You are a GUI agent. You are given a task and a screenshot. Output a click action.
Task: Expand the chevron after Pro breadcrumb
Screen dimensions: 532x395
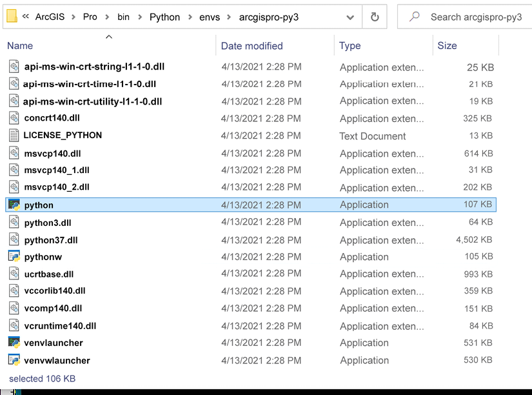pyautogui.click(x=107, y=17)
